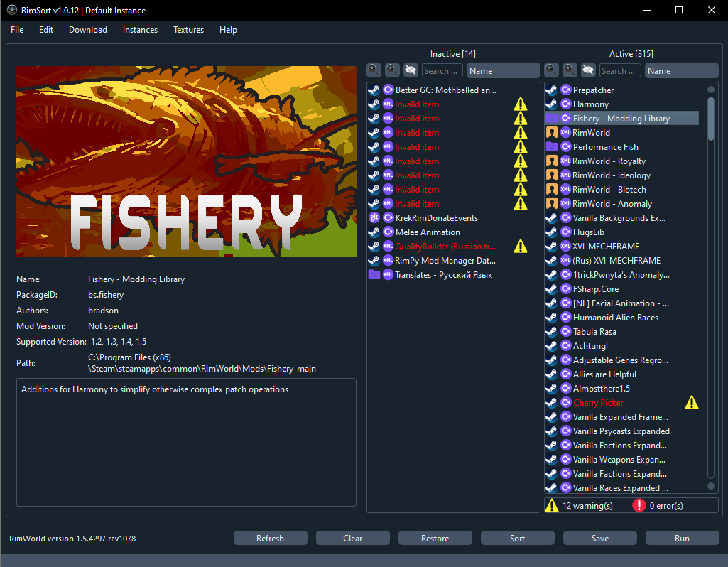This screenshot has height=567, width=728.
Task: Click the C# icon beside Humanoid Alien Races
Action: click(566, 317)
